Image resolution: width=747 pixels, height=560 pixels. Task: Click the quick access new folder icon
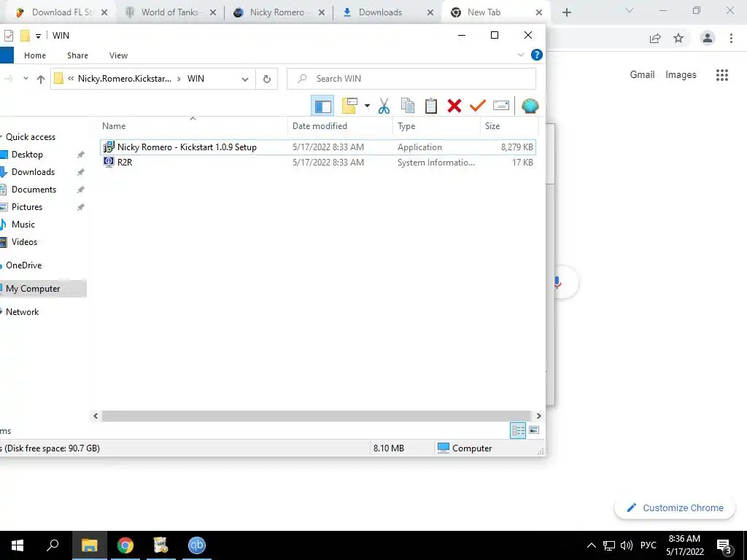click(25, 35)
